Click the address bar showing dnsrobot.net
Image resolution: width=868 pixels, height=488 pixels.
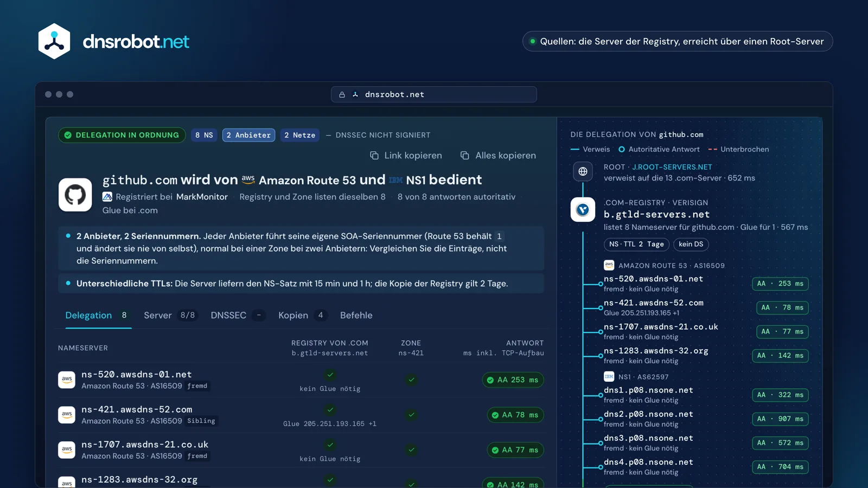[434, 94]
